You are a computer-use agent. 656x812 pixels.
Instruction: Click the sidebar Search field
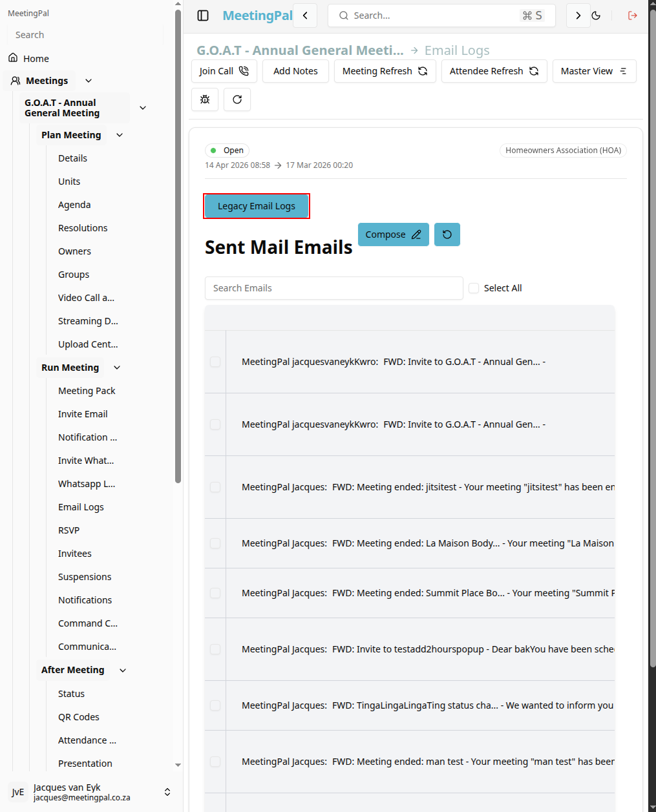[x=84, y=35]
